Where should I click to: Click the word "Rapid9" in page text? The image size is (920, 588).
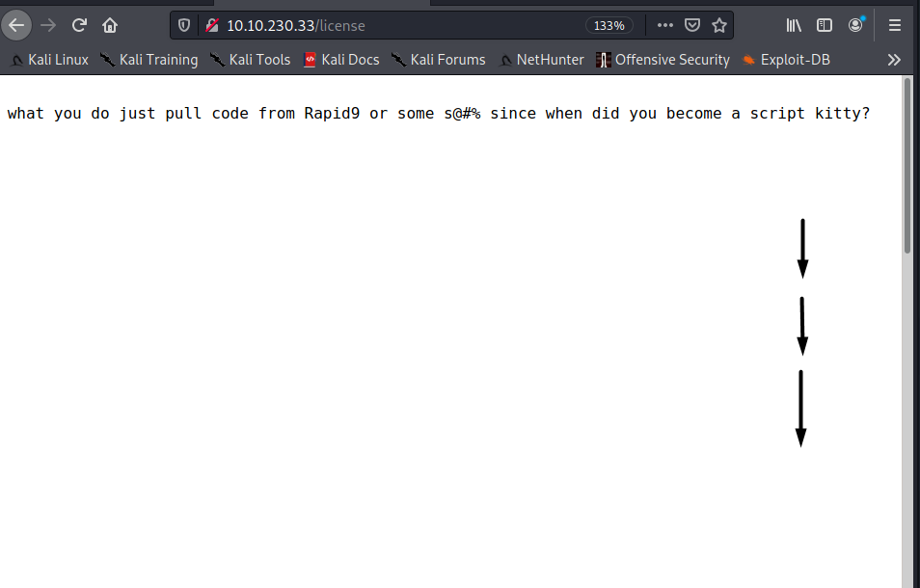click(332, 113)
